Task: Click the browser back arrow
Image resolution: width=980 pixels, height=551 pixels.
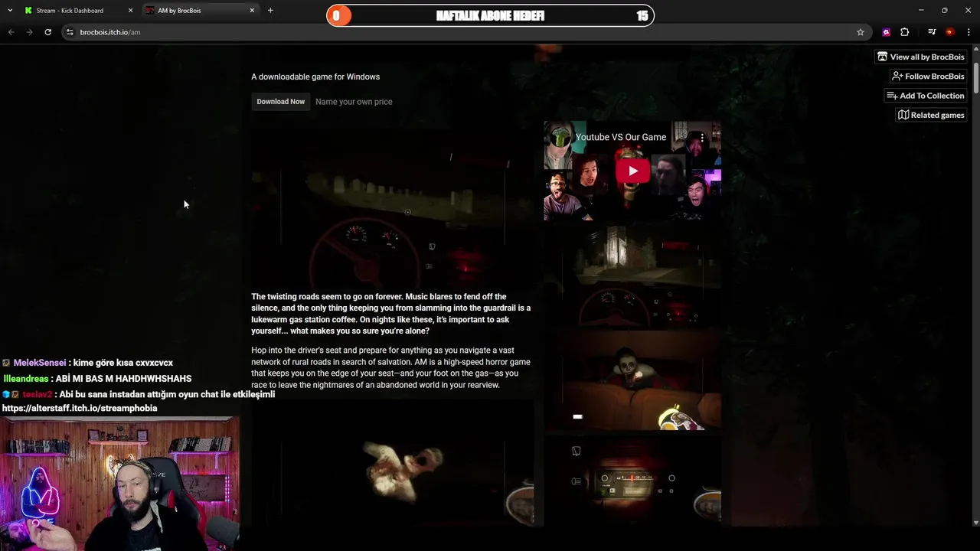Action: pos(11,32)
